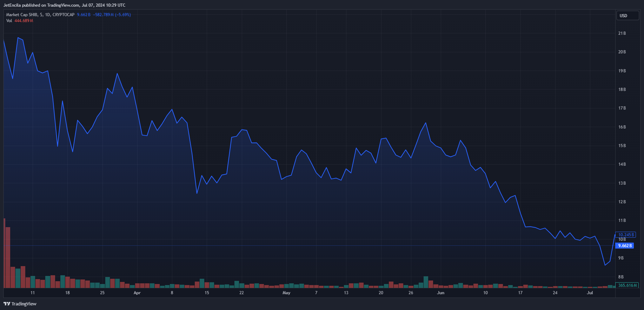The image size is (644, 310).
Task: Select the Jun marker on time axis
Action: [x=440, y=293]
